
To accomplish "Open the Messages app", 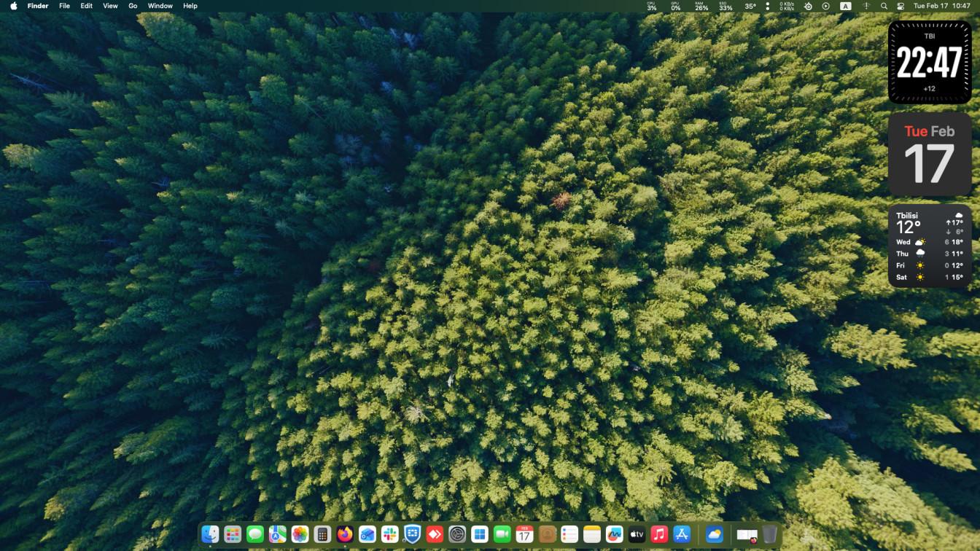I will (255, 534).
